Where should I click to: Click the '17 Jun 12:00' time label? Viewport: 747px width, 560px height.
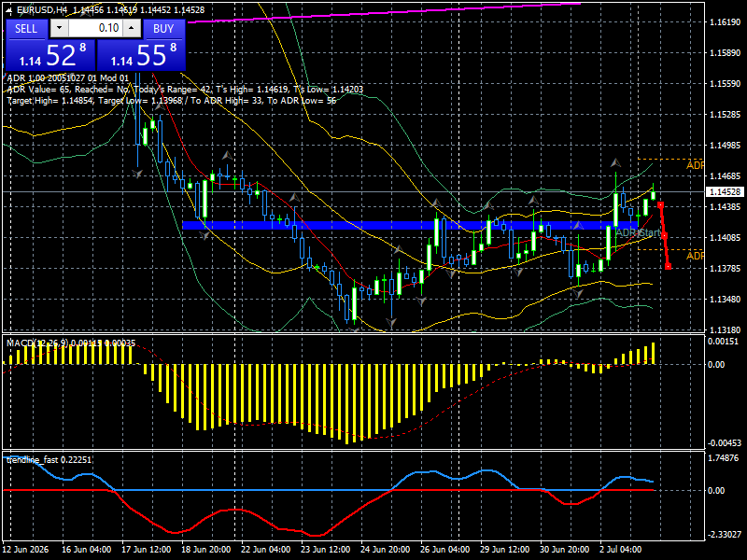click(x=147, y=550)
